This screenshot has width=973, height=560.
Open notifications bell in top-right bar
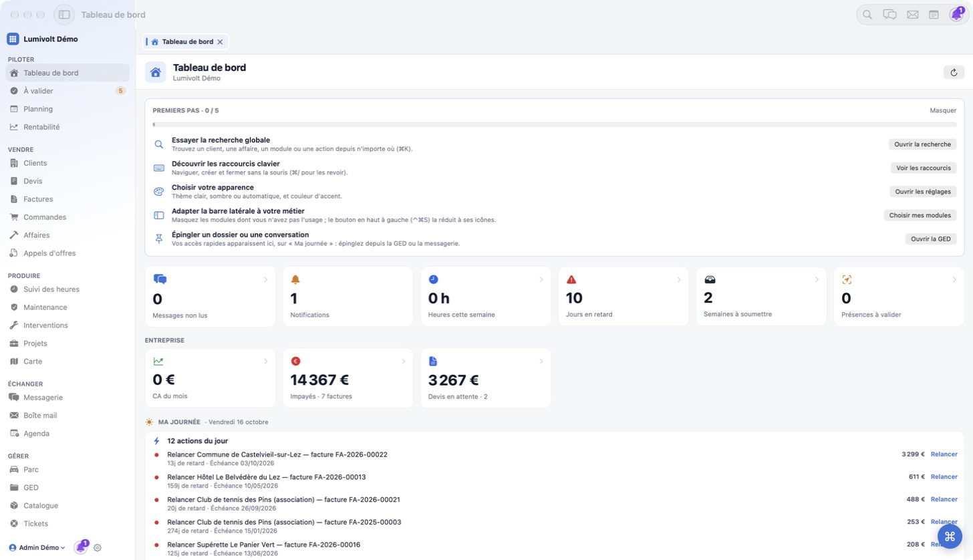pyautogui.click(x=956, y=15)
